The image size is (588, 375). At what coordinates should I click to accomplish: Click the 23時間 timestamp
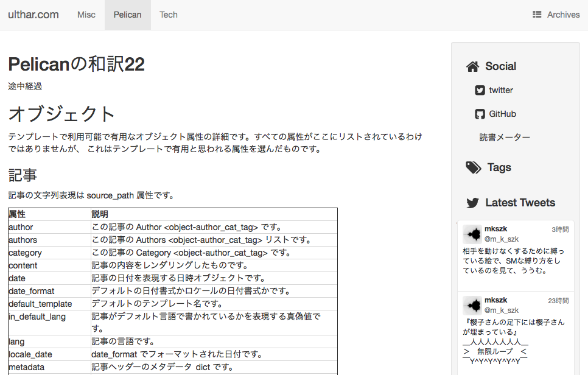pos(558,301)
